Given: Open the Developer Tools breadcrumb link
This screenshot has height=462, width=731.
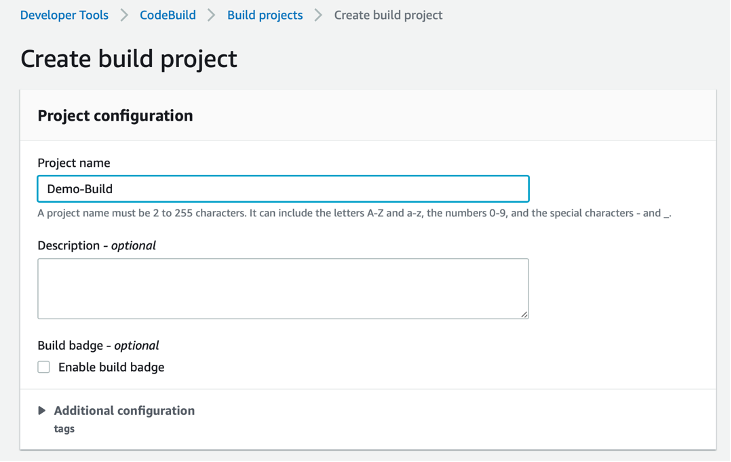Looking at the screenshot, I should coord(64,15).
